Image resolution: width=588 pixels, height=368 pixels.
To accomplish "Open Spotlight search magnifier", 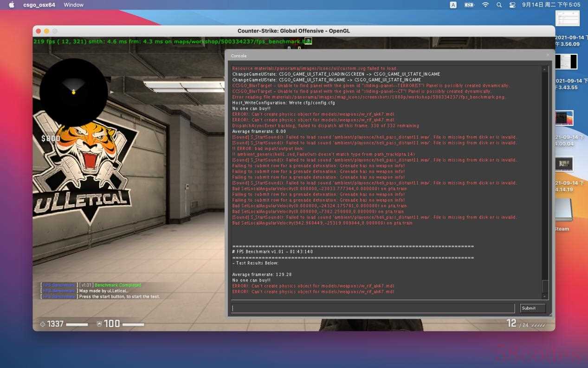I will click(499, 5).
